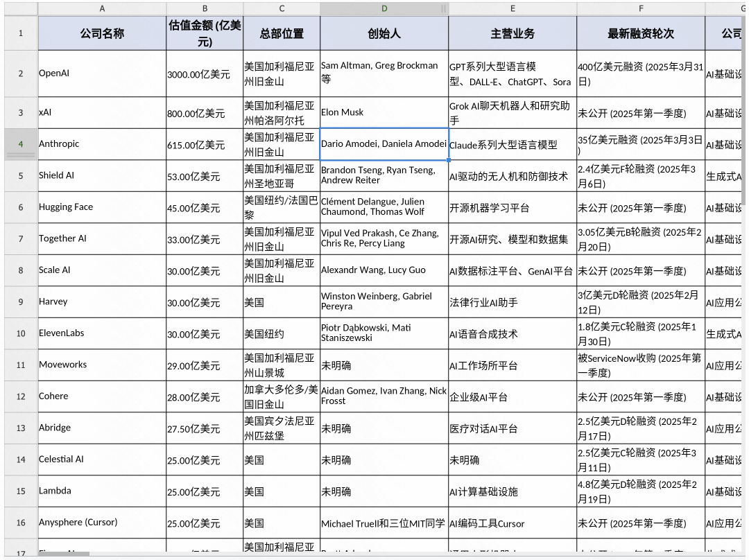
Task: Select the 美国加利福尼亚州圣地亚哥 location cell
Action: pyautogui.click(x=282, y=175)
